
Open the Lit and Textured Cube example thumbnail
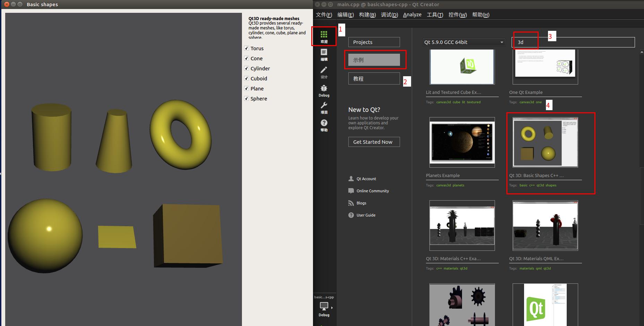coord(462,67)
